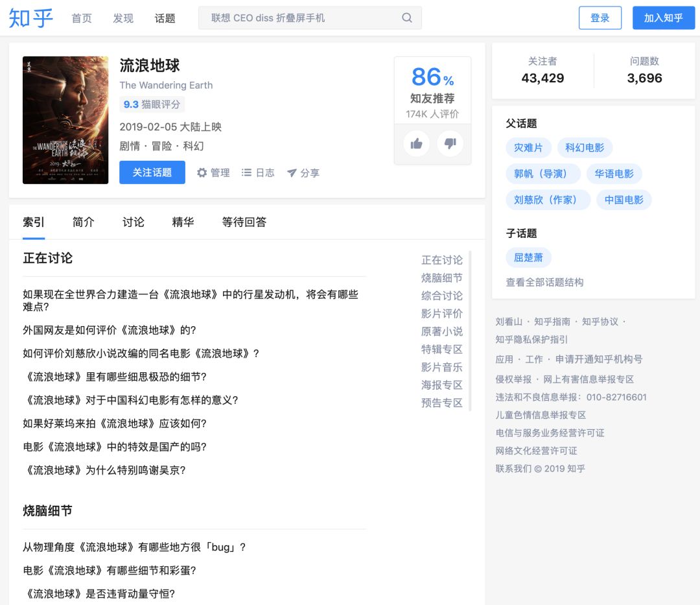Open question about 行星发动机 难点
700x605 pixels.
click(191, 300)
